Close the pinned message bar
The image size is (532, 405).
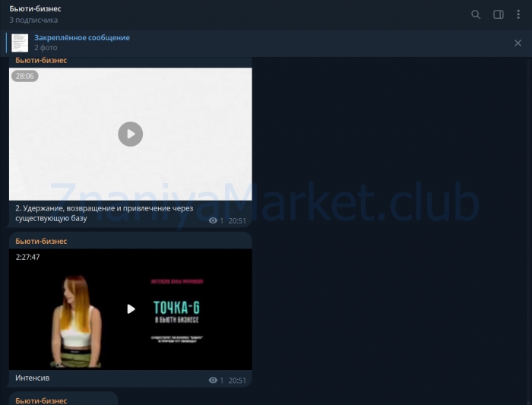pos(518,43)
